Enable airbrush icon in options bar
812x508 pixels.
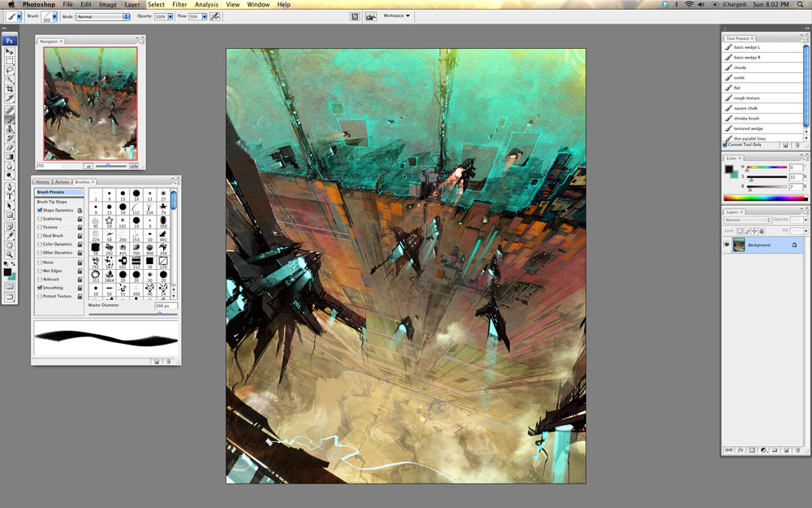pos(215,16)
